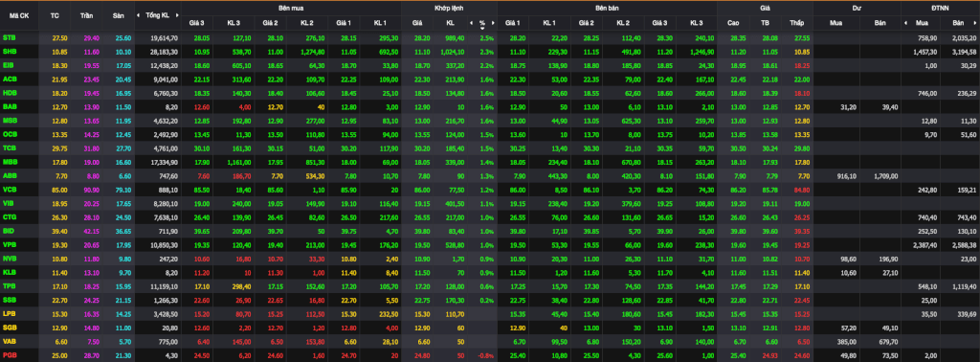Screen dimensions: 980x362
Task: Click the Bên bán group header
Action: [607, 7]
